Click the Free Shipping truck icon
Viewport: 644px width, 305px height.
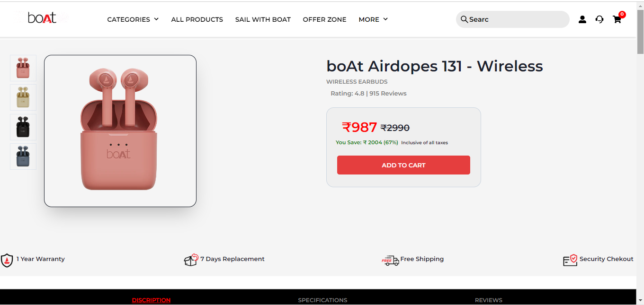390,260
